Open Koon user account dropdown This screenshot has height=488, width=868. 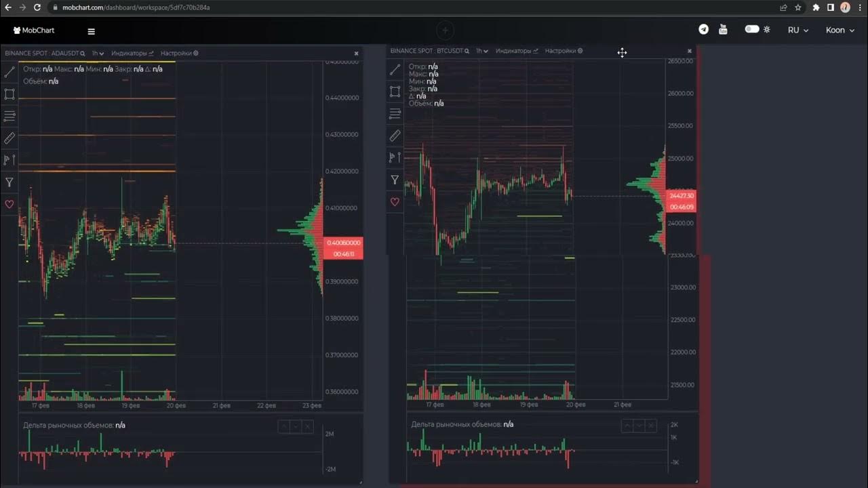[840, 30]
